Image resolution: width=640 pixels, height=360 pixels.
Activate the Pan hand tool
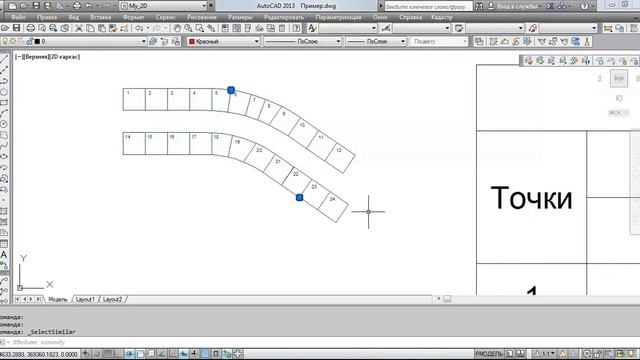pos(177,28)
